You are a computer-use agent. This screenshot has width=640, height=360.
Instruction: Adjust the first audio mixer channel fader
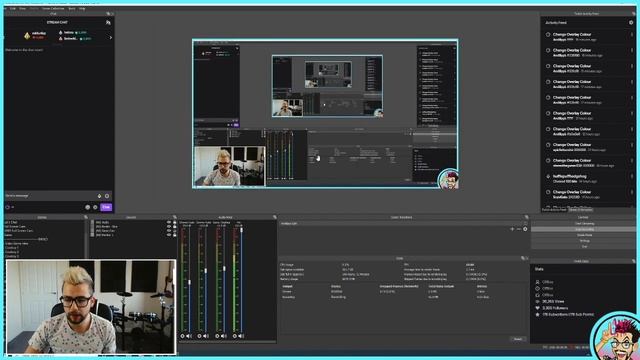pyautogui.click(x=189, y=282)
